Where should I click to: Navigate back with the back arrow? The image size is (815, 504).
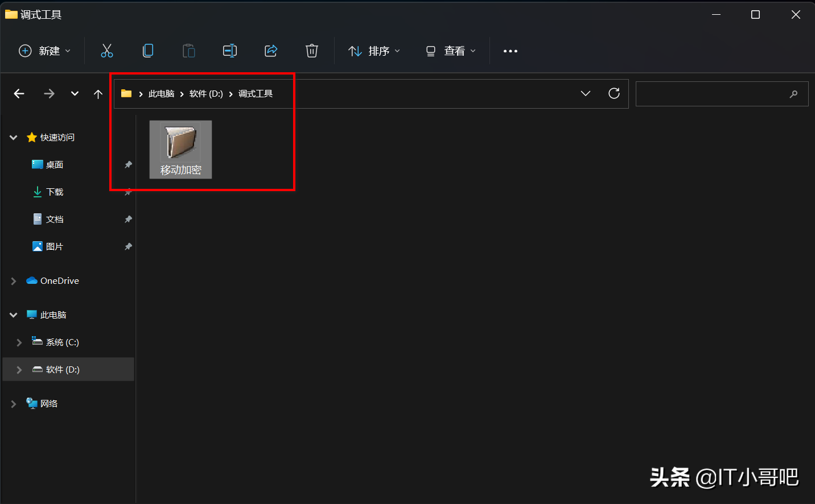tap(19, 93)
